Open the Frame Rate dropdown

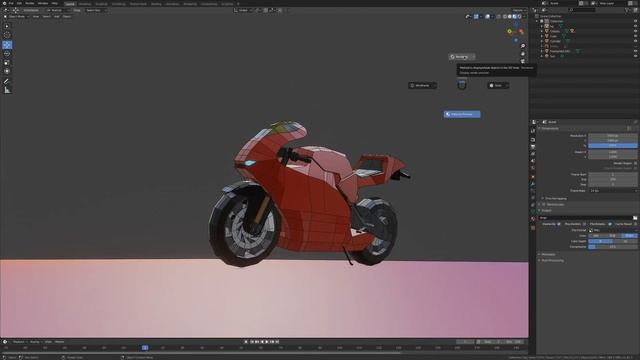tap(613, 191)
